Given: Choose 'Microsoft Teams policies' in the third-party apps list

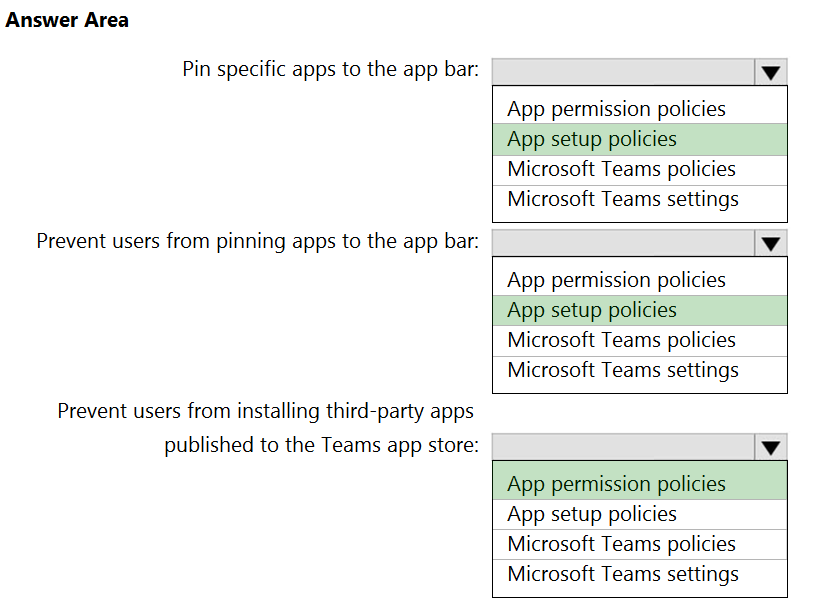Looking at the screenshot, I should [x=640, y=544].
